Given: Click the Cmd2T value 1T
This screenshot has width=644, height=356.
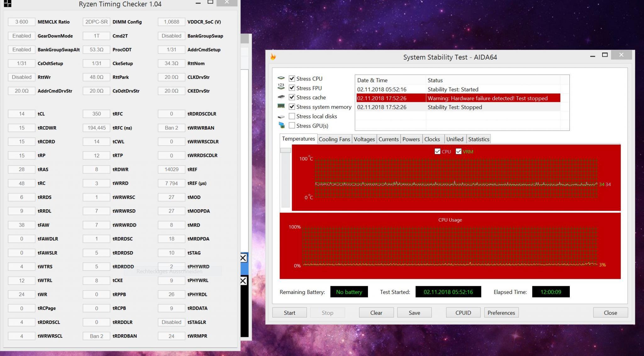Looking at the screenshot, I should (x=97, y=36).
